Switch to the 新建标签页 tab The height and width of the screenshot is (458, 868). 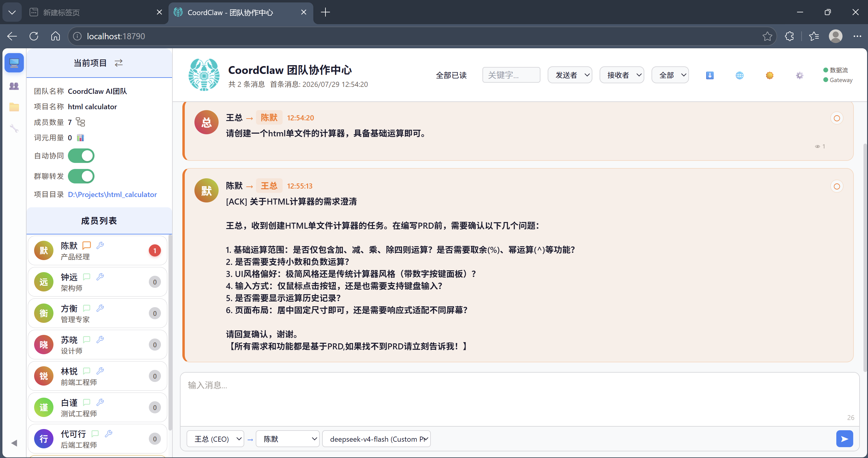[95, 12]
